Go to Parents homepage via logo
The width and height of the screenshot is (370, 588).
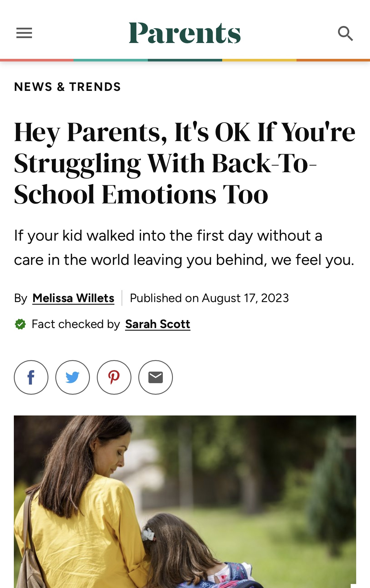coord(185,33)
